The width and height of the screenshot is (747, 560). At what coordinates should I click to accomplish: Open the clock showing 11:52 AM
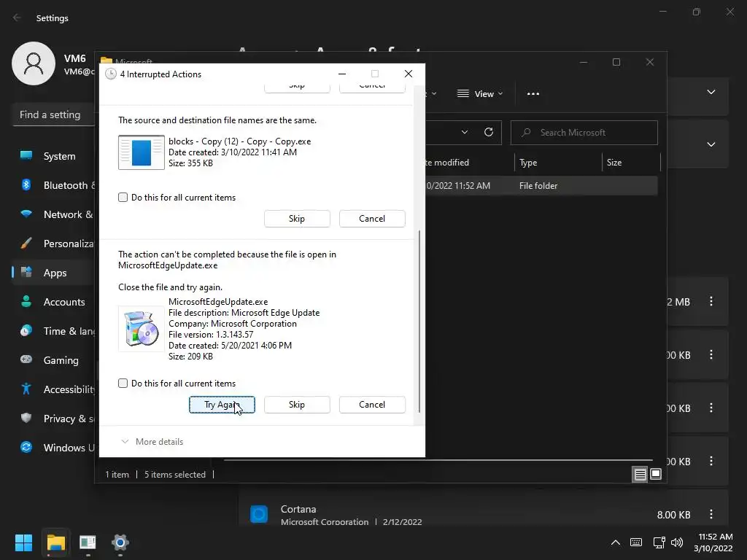(713, 542)
